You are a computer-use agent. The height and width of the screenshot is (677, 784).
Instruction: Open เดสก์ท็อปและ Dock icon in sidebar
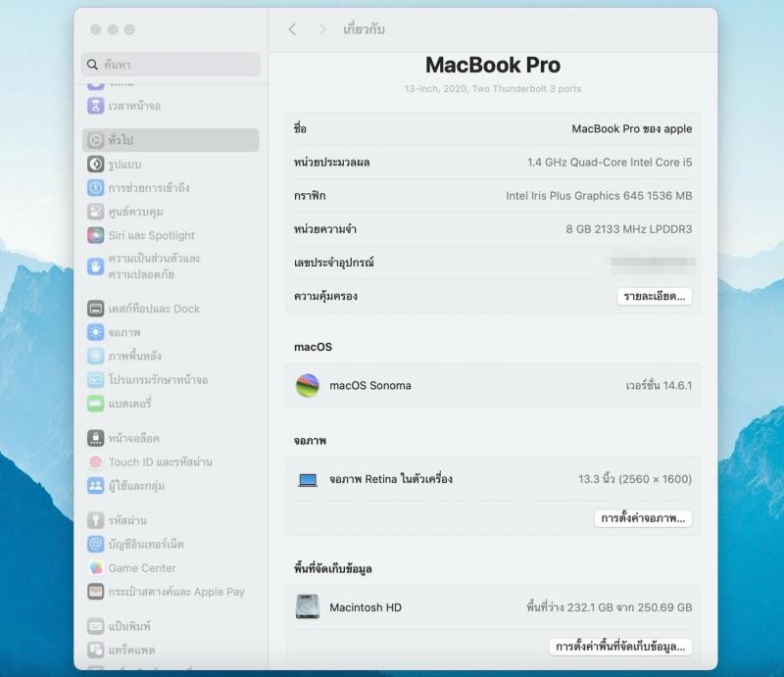(x=95, y=309)
